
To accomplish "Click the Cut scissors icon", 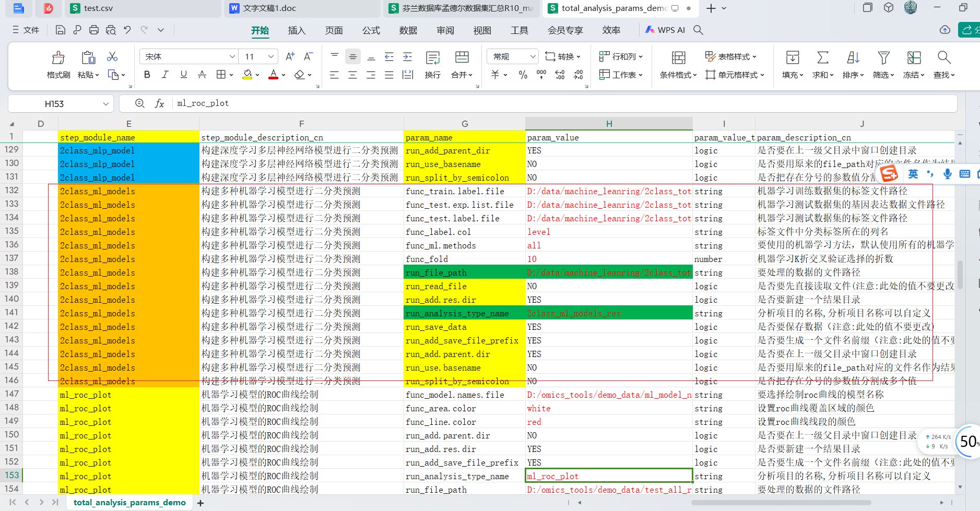I will [112, 56].
